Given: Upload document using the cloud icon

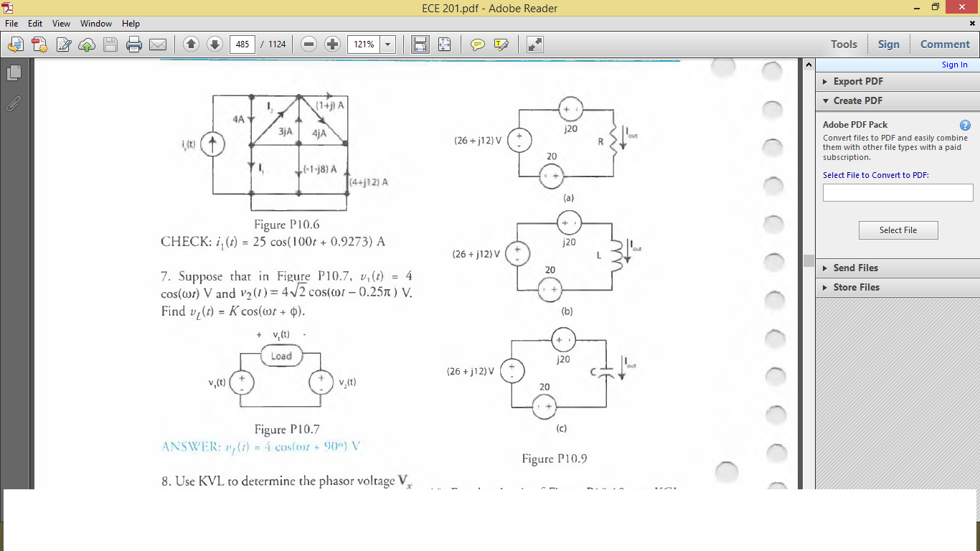Looking at the screenshot, I should click(x=87, y=44).
